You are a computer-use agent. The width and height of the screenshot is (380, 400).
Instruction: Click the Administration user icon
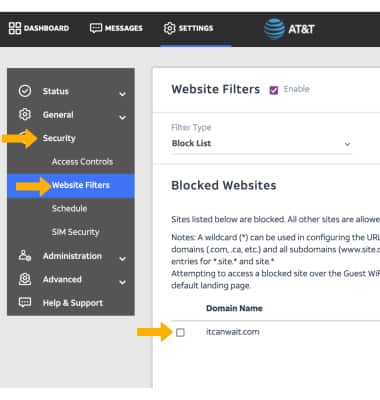pyautogui.click(x=25, y=256)
